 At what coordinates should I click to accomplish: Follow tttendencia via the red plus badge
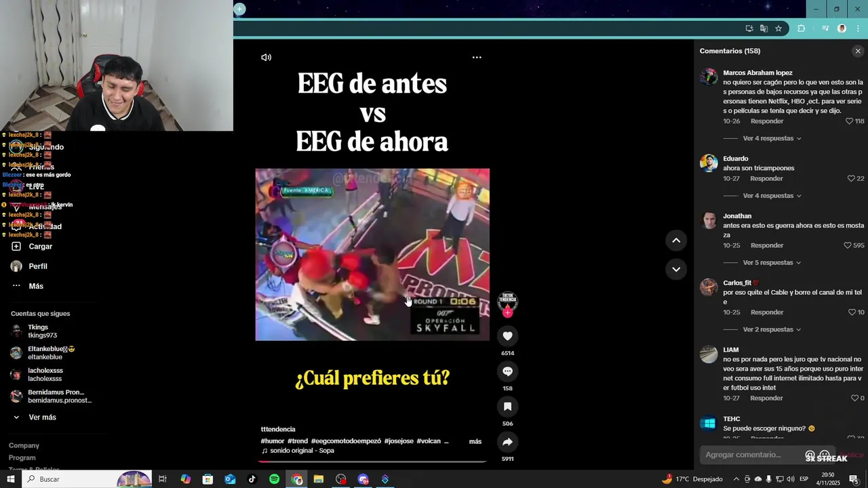507,312
